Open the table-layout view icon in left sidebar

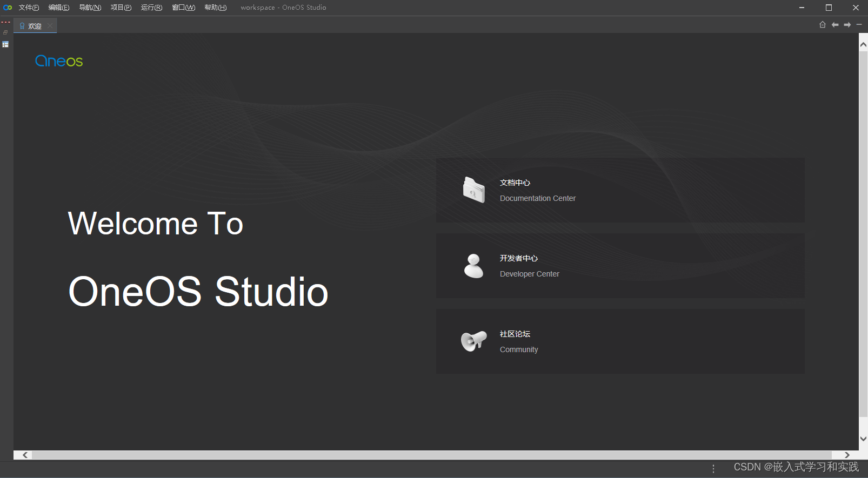(x=5, y=44)
